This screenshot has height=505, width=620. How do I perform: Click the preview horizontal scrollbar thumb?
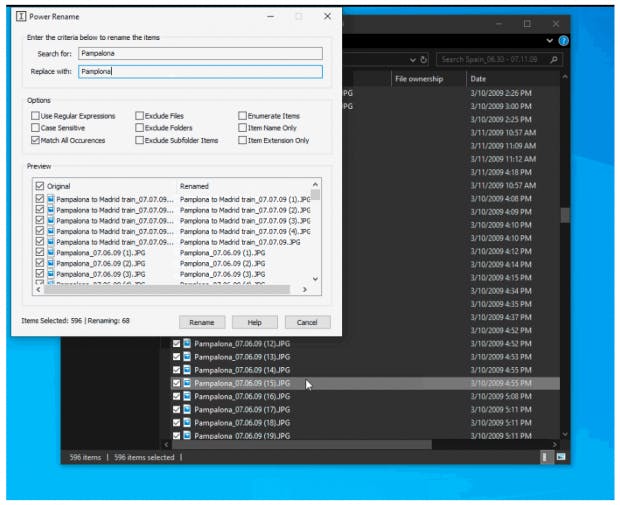pos(166,289)
